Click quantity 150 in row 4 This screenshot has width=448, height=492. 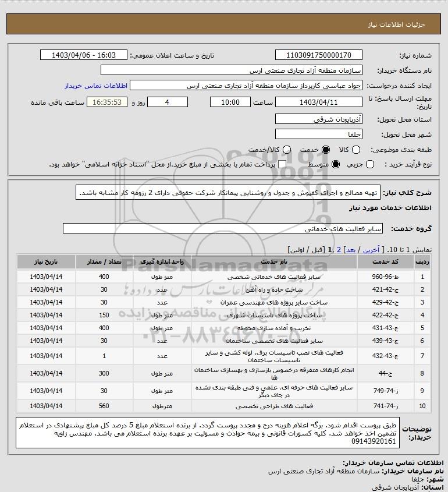104,316
